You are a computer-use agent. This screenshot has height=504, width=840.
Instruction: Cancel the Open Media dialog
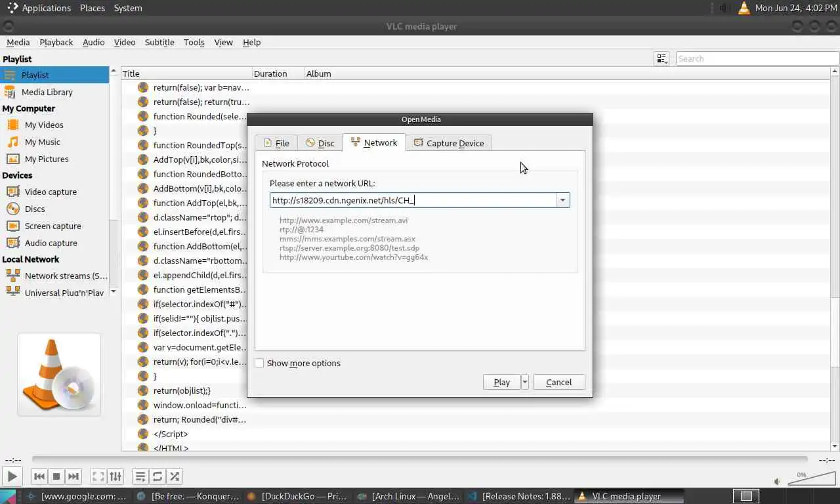point(558,382)
